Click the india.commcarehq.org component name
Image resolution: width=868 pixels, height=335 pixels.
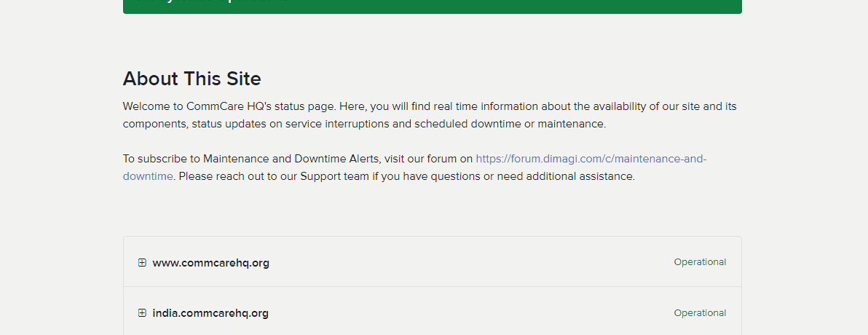click(210, 313)
